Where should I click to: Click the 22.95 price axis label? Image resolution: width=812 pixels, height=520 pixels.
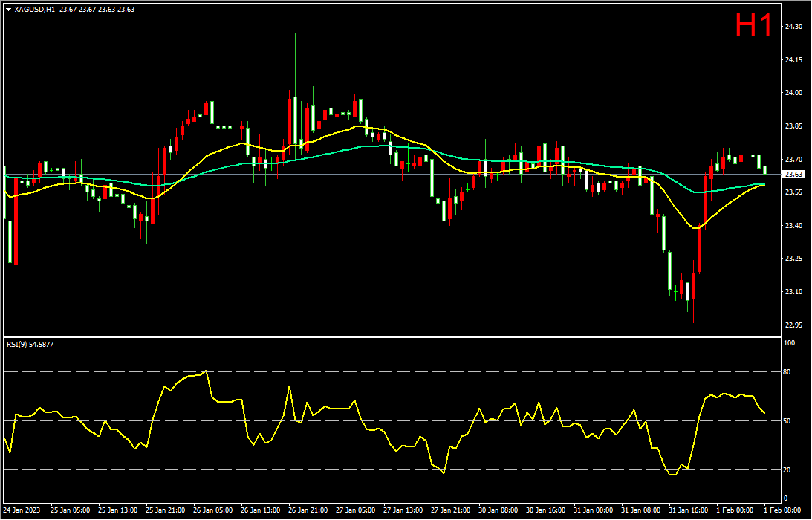(794, 325)
